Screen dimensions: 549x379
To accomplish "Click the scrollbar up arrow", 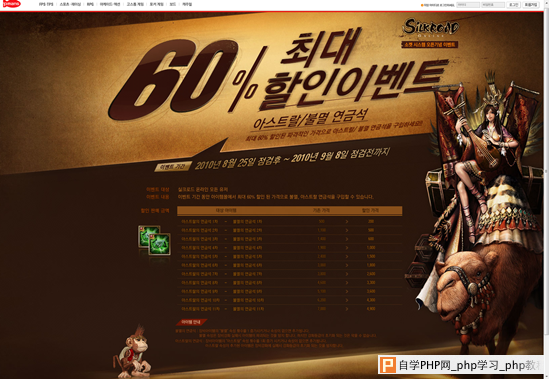I will point(546,2).
